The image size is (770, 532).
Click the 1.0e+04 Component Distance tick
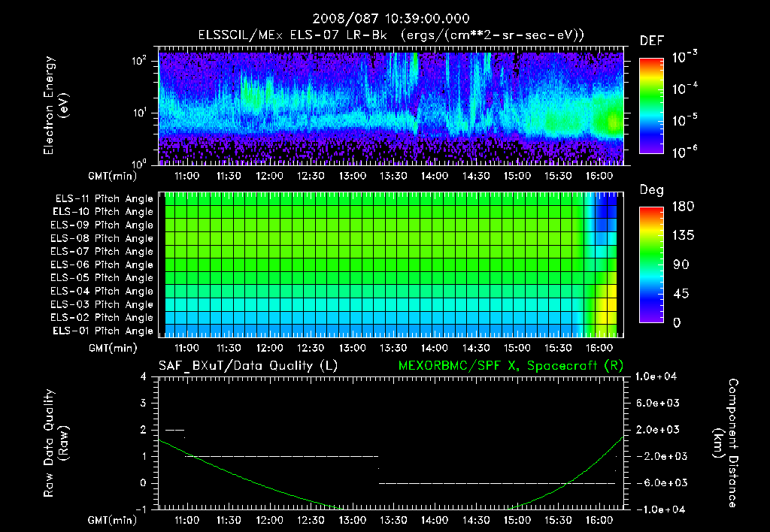pyautogui.click(x=656, y=377)
